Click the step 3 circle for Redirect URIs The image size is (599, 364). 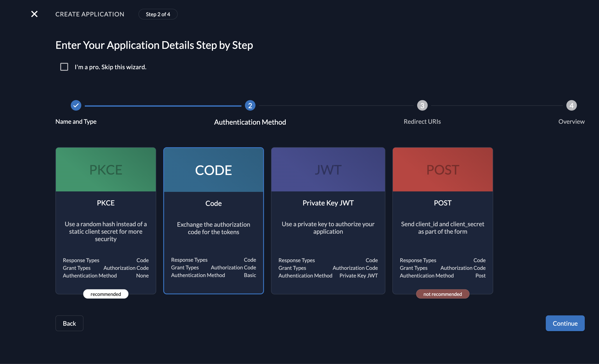coord(422,106)
